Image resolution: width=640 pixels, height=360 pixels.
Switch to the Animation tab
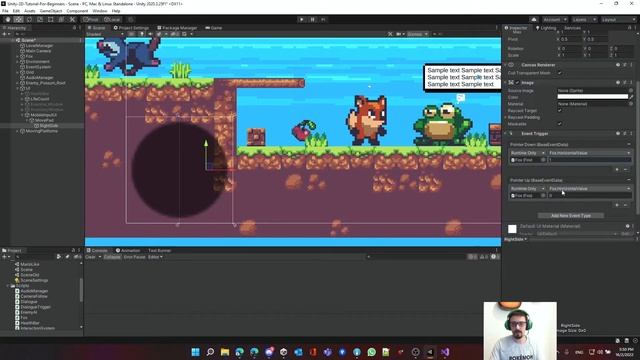[128, 250]
